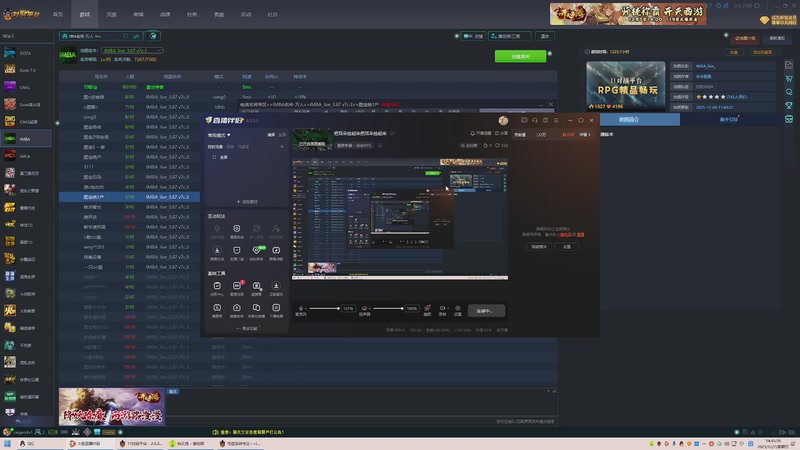Toggle the bell start-stream reminder (开播提醒)

coord(480,133)
